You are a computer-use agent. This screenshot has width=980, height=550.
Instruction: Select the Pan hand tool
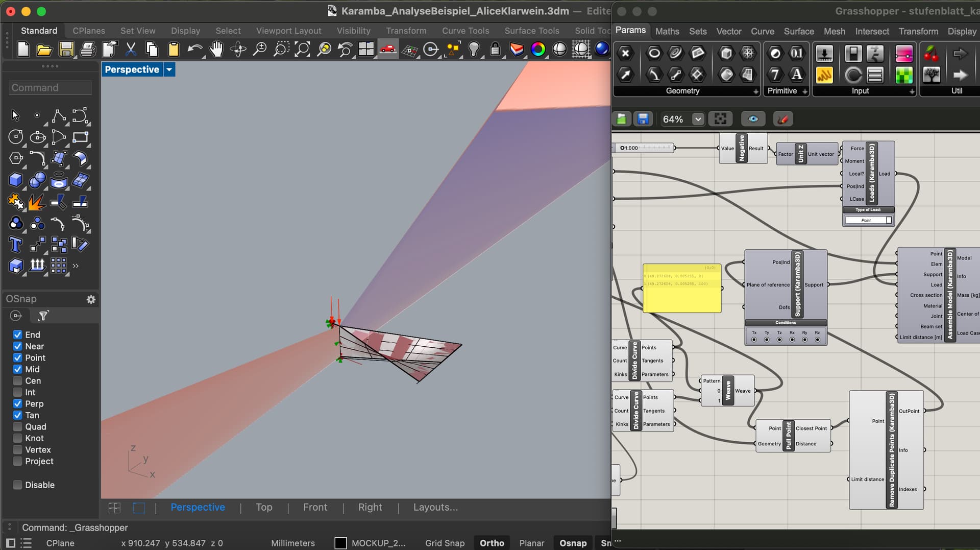(216, 50)
